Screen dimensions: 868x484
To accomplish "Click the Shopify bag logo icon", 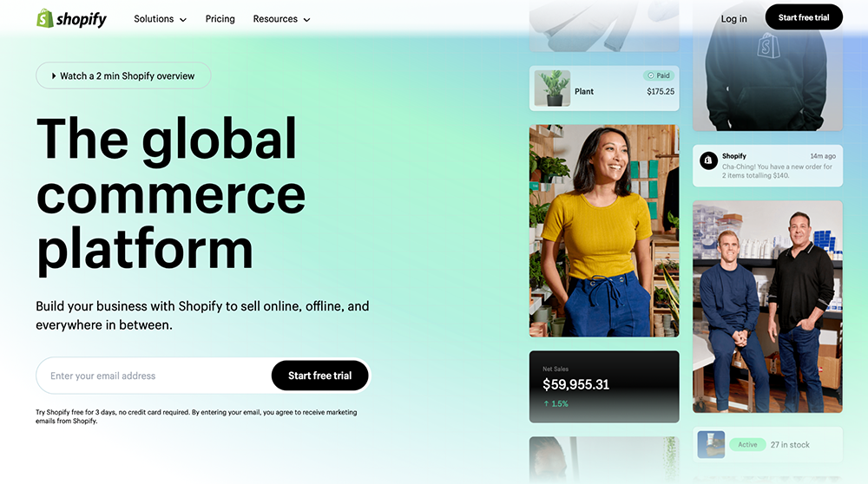I will [45, 18].
